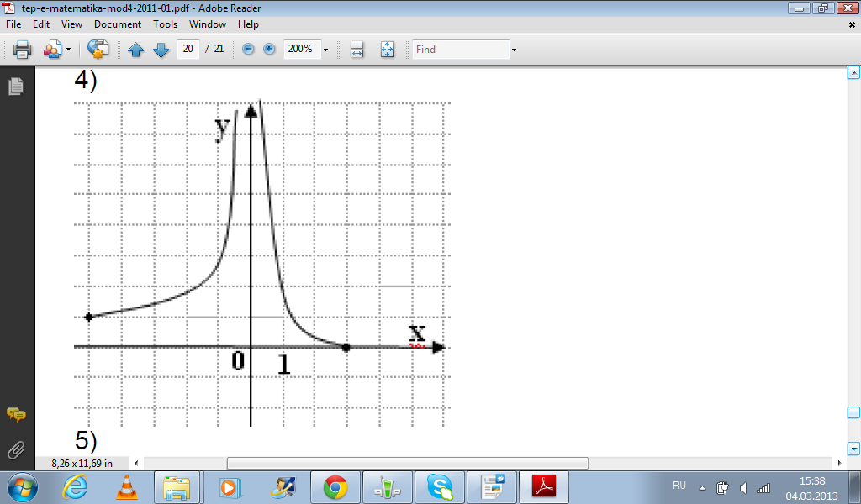The height and width of the screenshot is (504, 861).
Task: Open Google Chrome from the taskbar
Action: point(335,486)
